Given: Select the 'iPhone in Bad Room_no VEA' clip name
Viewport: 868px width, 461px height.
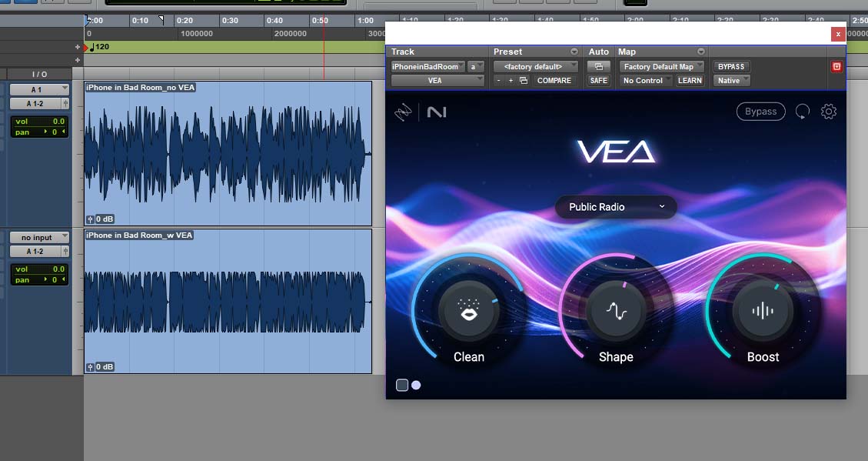Looking at the screenshot, I should click(140, 88).
